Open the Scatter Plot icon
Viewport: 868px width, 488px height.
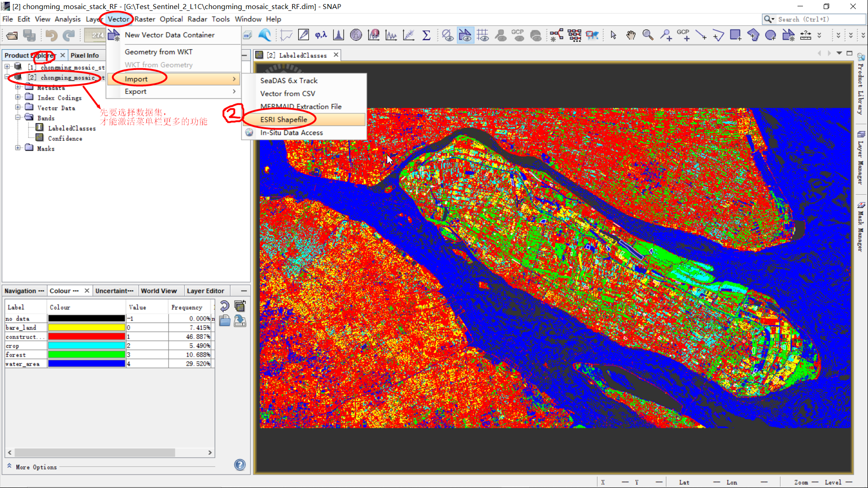408,35
